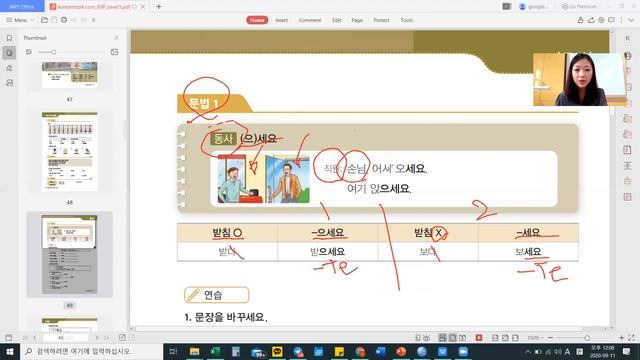
Task: Adjust the zoom level slider
Action: (587, 338)
